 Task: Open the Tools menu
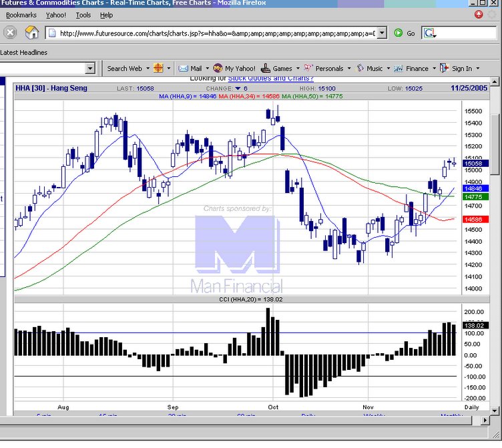point(83,15)
